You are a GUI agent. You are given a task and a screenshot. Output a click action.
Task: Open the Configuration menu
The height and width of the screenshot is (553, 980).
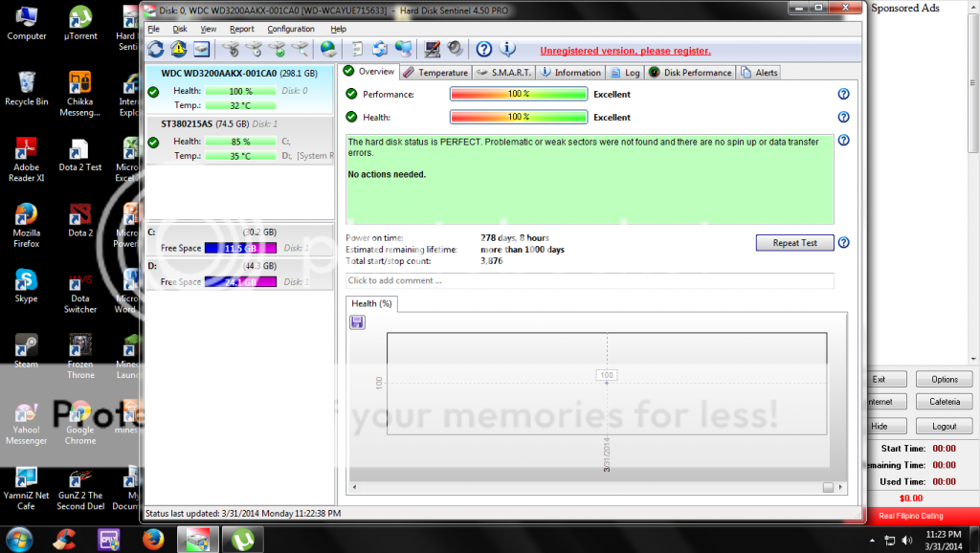290,29
